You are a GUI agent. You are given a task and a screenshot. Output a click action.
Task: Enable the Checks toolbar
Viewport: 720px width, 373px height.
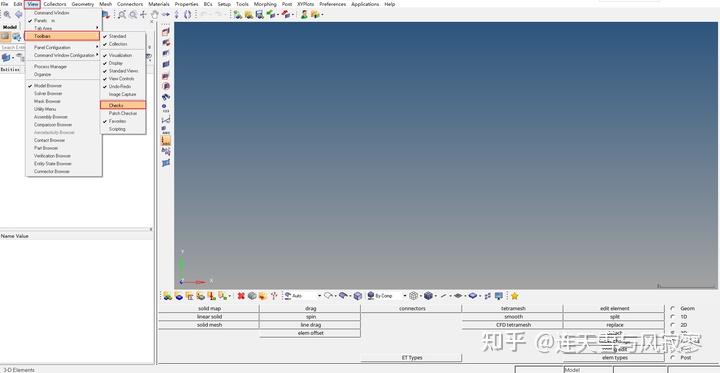[x=123, y=105]
